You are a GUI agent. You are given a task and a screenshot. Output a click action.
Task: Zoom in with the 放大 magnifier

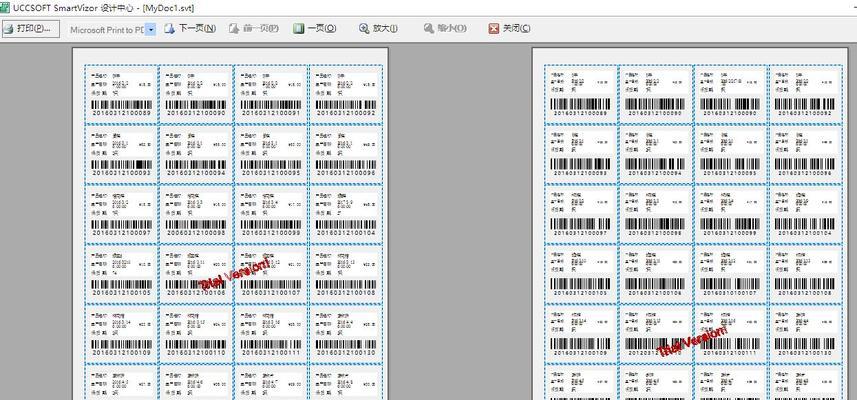pyautogui.click(x=378, y=29)
